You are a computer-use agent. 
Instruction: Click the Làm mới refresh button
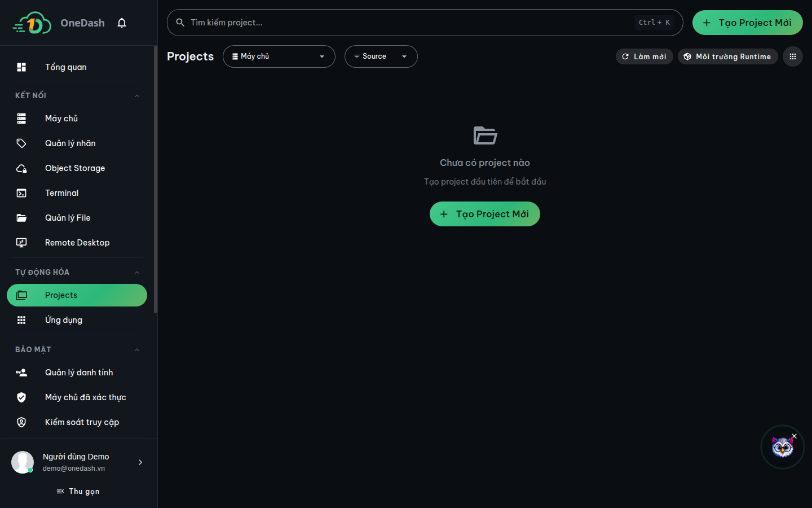(x=644, y=56)
